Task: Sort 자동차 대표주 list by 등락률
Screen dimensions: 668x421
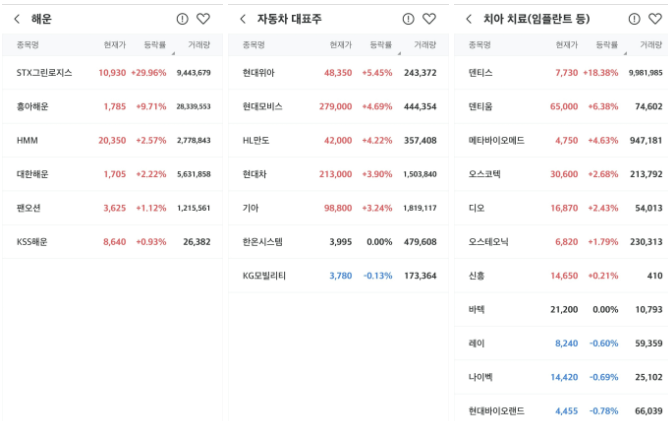Action: tap(380, 45)
